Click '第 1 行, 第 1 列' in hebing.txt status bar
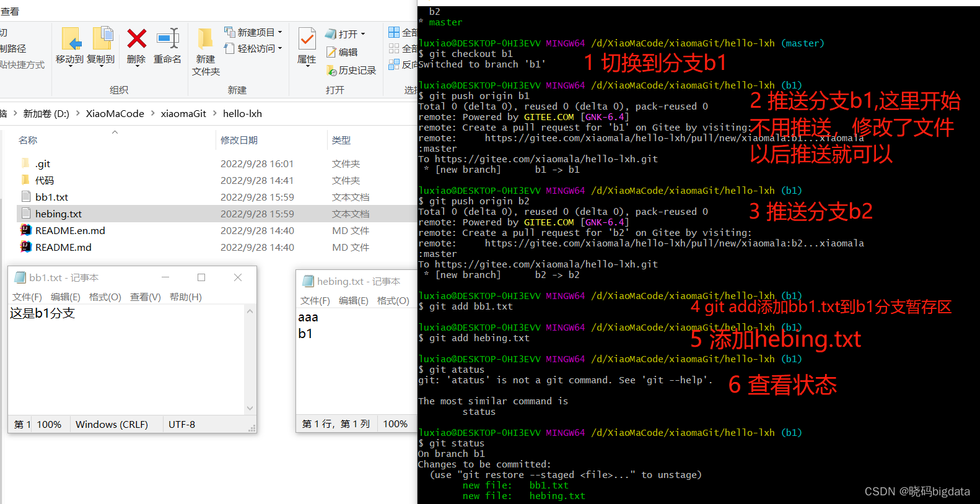 [336, 424]
